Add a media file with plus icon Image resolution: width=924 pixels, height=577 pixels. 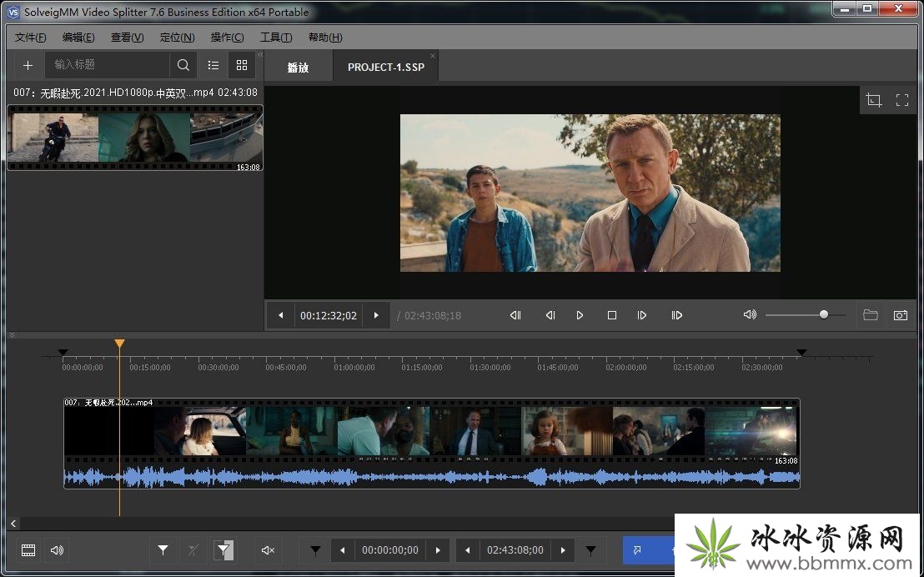pyautogui.click(x=28, y=65)
